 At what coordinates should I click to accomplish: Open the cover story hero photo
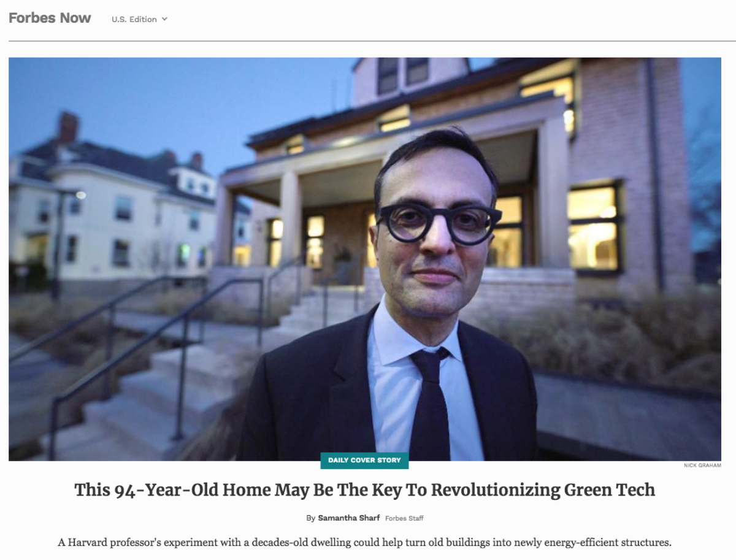(x=365, y=259)
